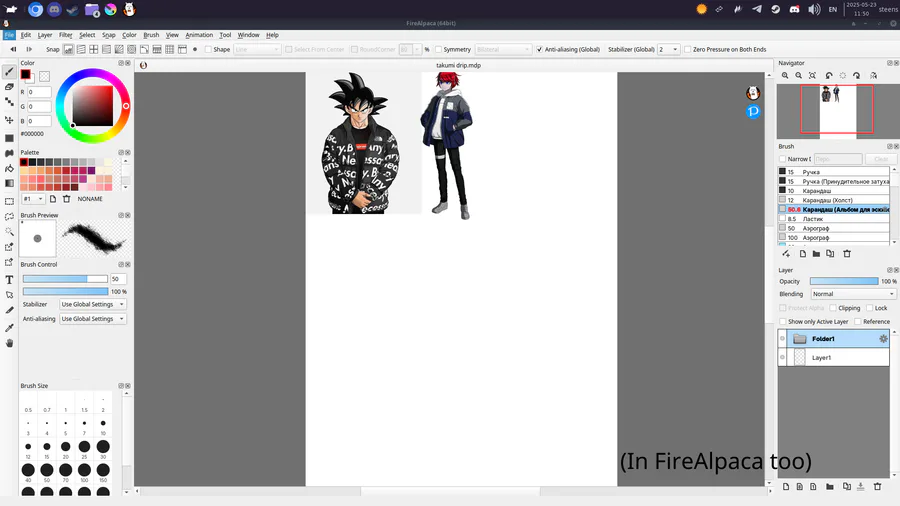Toggle the parallel snap icon
Screen dimensions: 900x506
point(81,49)
